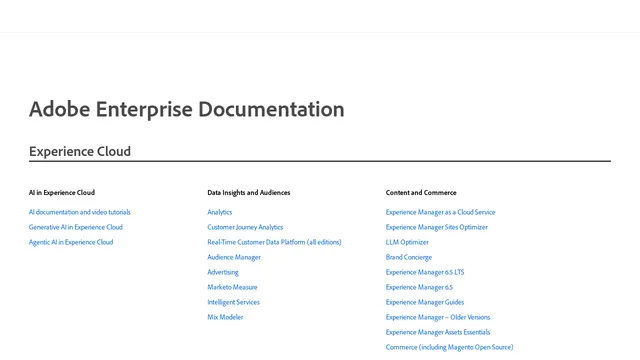Open Customer Journey Analytics link
Image resolution: width=640 pixels, height=360 pixels.
pos(245,227)
